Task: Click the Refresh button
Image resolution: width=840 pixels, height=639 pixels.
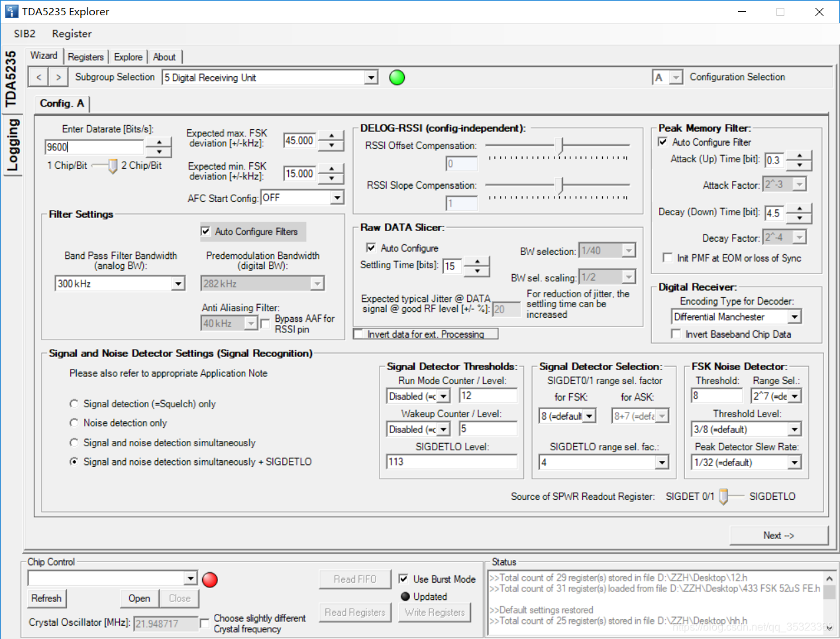Action: 46,598
